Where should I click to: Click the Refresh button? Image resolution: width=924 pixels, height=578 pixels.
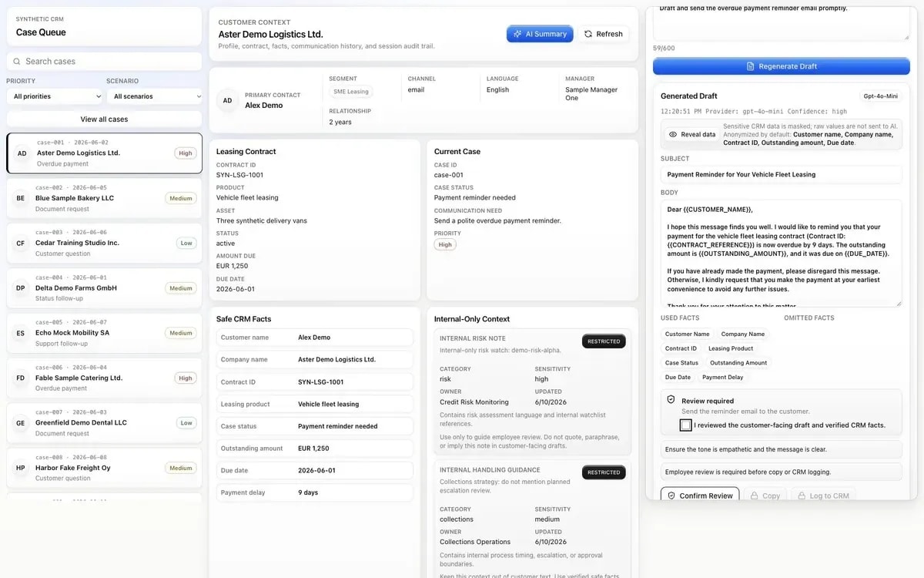coord(603,34)
